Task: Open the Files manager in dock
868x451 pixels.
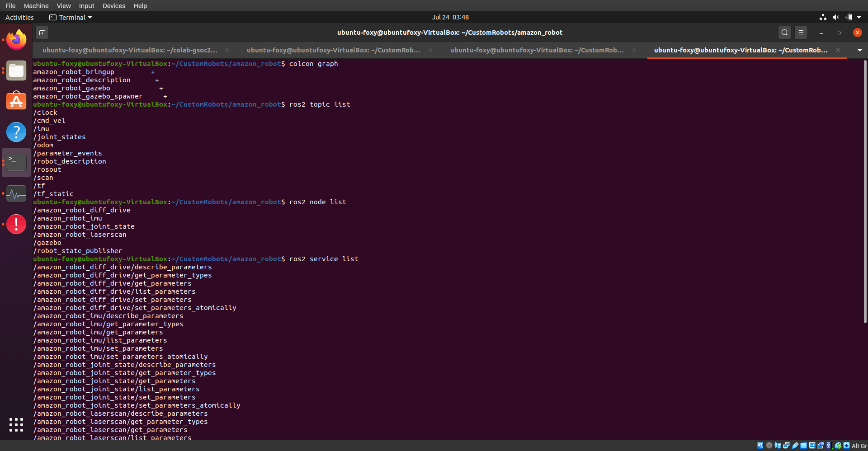Action: click(x=16, y=71)
